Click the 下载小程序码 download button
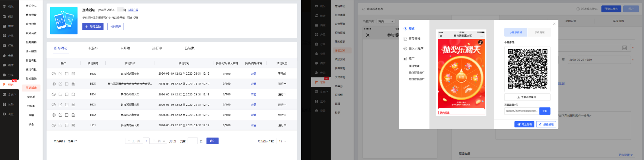Image resolution: width=644 pixels, height=160 pixels. coord(527,97)
